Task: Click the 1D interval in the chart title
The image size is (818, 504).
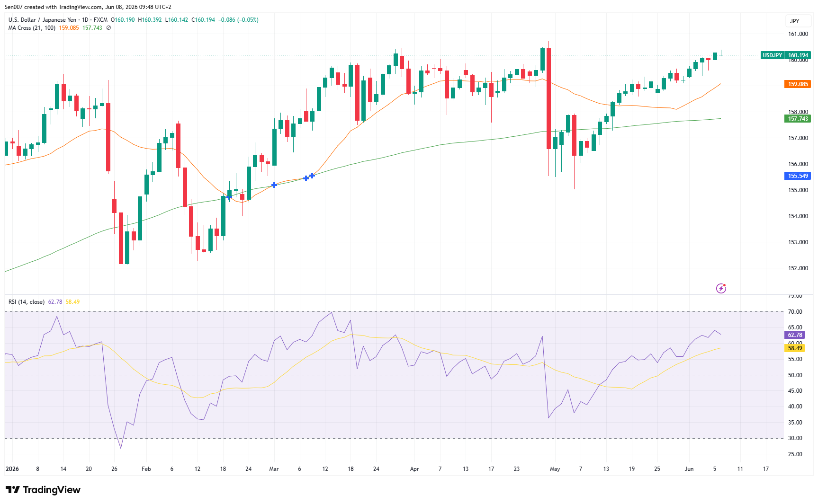Action: (85, 20)
